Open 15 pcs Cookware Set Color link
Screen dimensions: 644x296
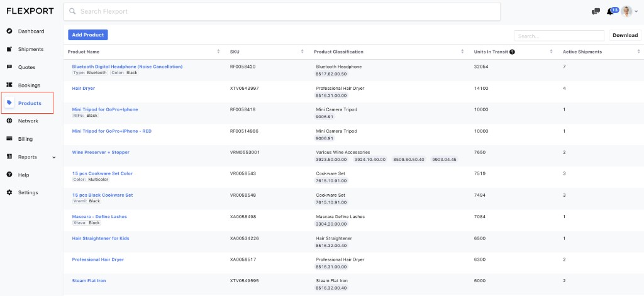pyautogui.click(x=103, y=173)
